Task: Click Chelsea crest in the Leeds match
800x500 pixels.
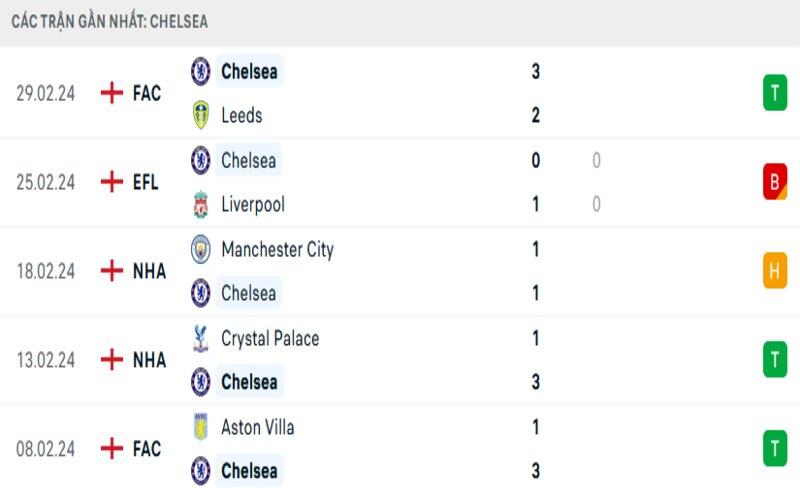Action: click(201, 71)
